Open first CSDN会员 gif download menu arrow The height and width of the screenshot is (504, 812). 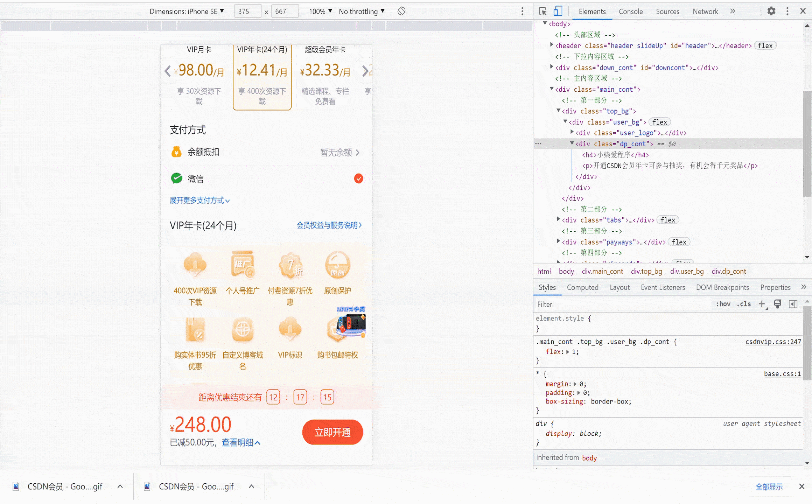point(120,486)
